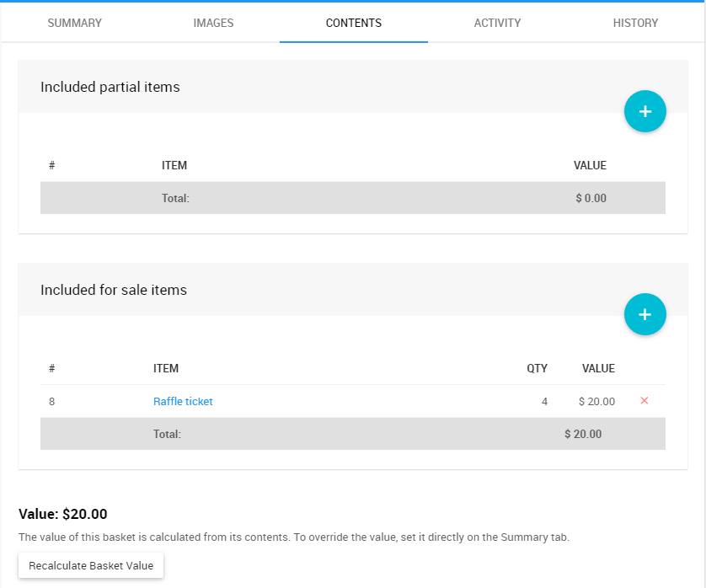Screen dimensions: 706x588
Task: Open the Raffle ticket item link
Action: pyautogui.click(x=183, y=402)
